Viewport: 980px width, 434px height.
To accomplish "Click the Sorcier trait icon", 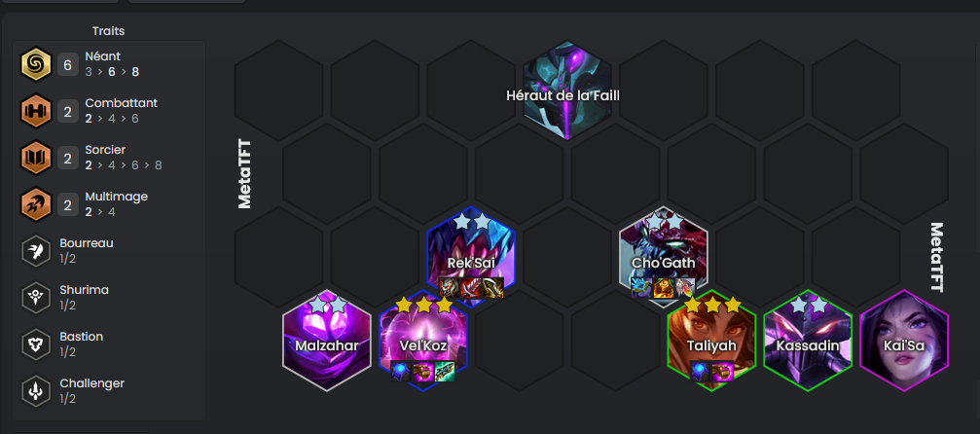I will pyautogui.click(x=36, y=158).
